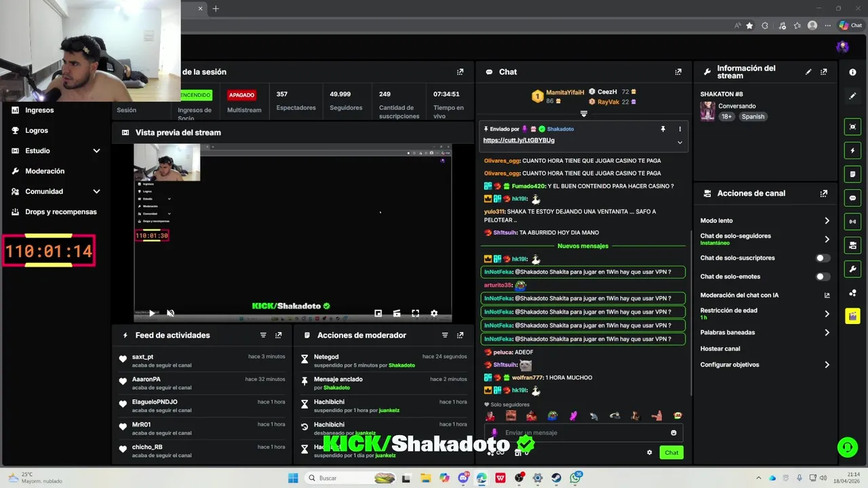Click the Conversando category thumbnail
Screen dimensions: 868x488
click(707, 111)
